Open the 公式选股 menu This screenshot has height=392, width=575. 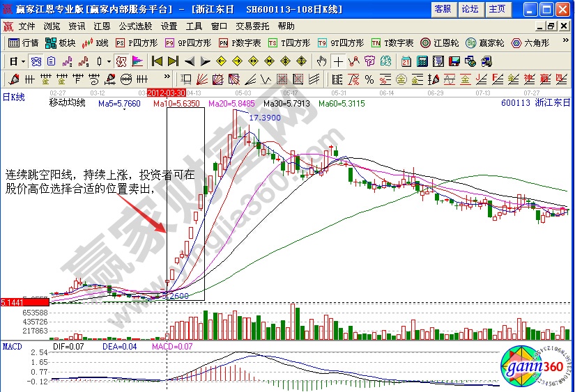coord(135,26)
